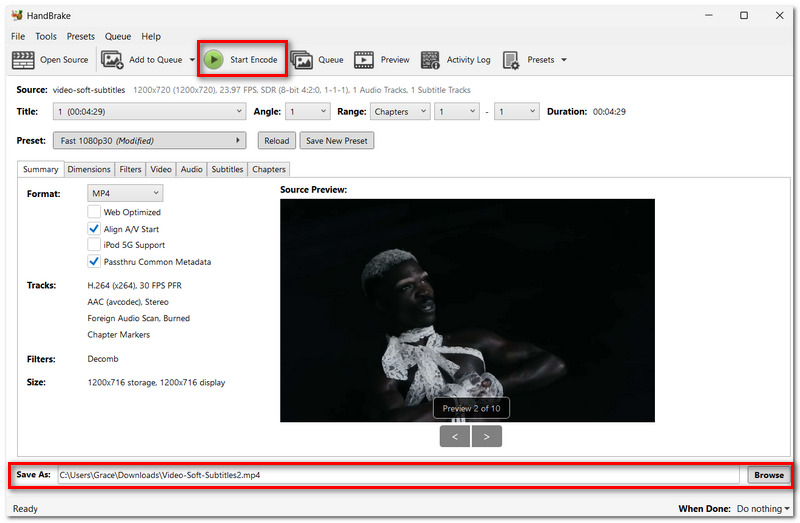Open the Title dropdown 1 (00:04:29)

[149, 112]
